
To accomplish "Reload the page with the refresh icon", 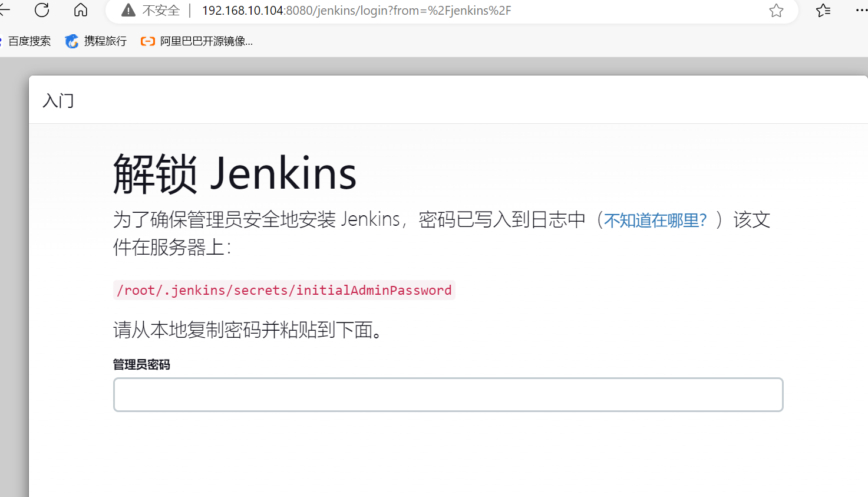I will (42, 10).
